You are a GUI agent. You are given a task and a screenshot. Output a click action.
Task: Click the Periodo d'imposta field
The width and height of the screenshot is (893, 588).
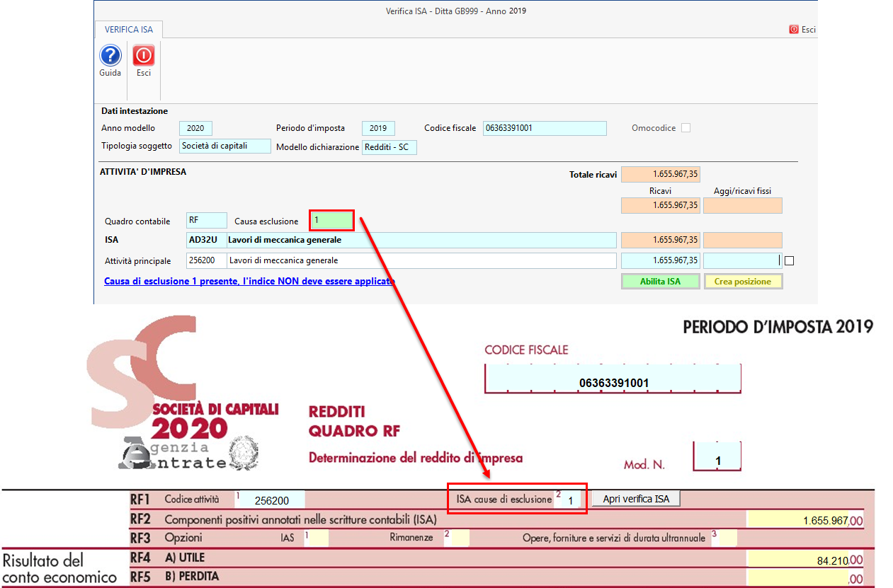pos(378,128)
